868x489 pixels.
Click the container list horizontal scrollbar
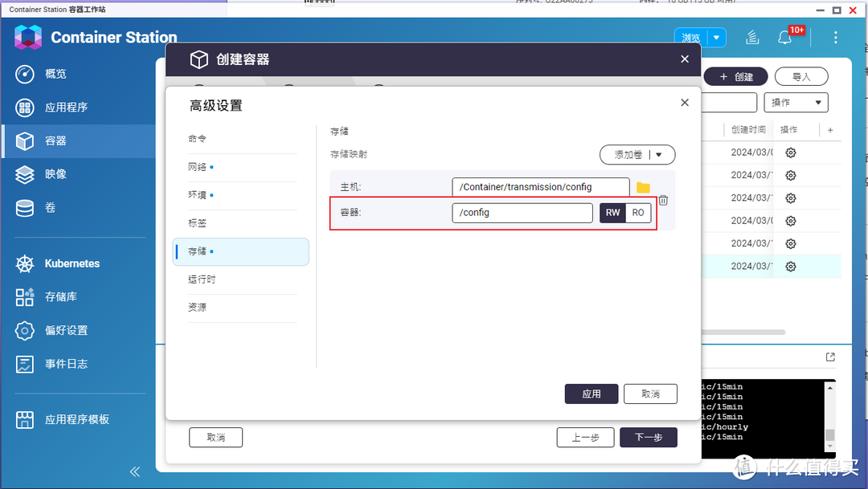click(743, 332)
